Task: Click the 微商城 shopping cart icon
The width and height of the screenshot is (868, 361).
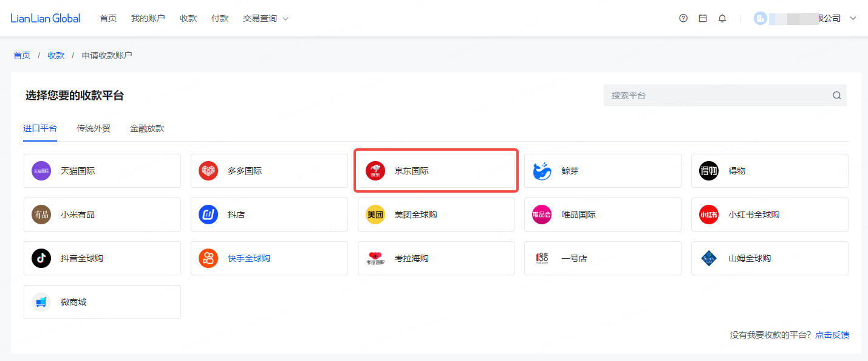Action: pos(41,302)
